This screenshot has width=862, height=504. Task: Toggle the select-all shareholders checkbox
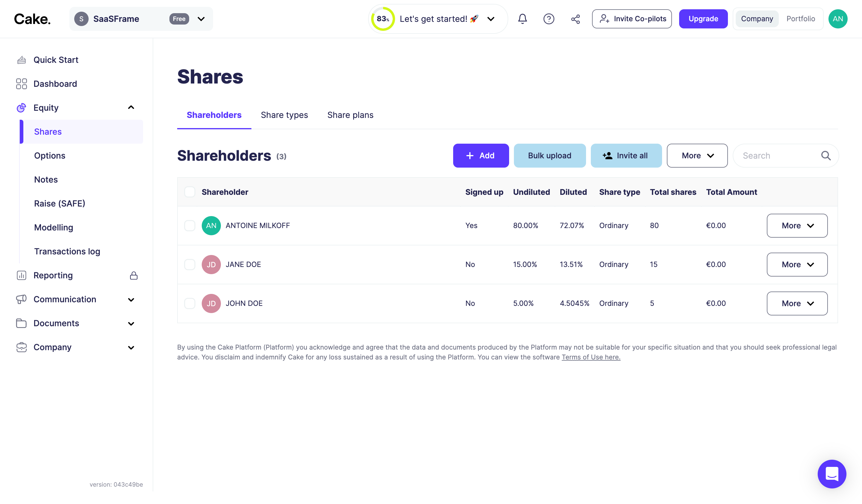189,192
